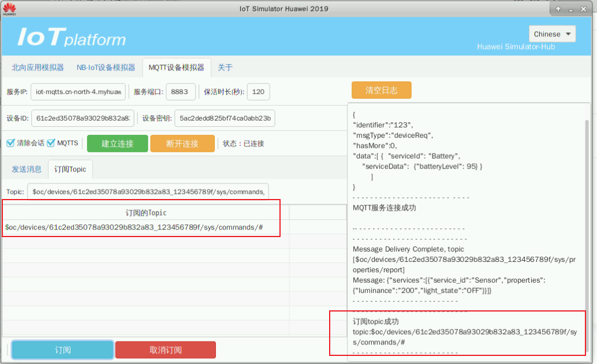Screen dimensions: 597x364
Task: Click the 保活时长 field showing 120
Action: tap(258, 92)
